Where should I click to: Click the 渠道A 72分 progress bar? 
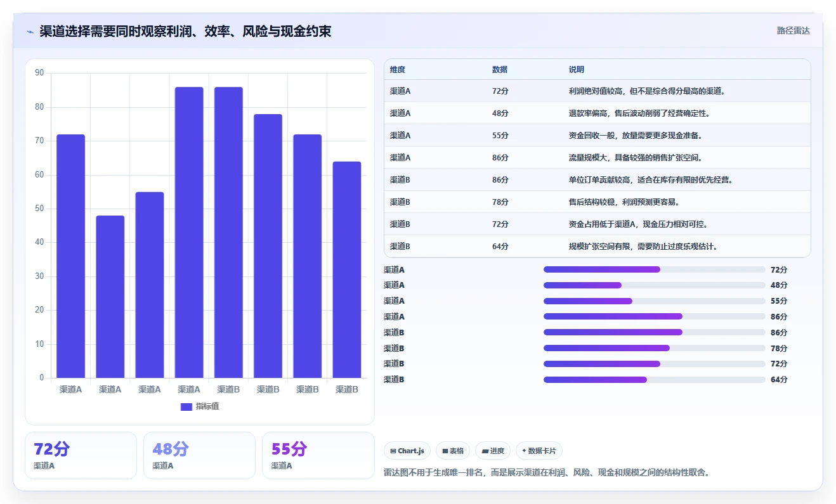pyautogui.click(x=655, y=269)
